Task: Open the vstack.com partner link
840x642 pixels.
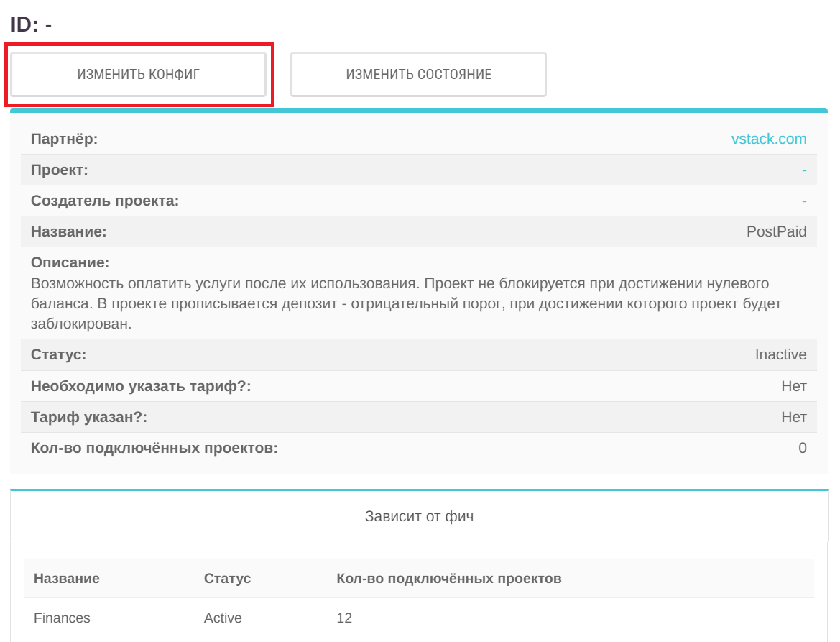Action: (x=768, y=139)
